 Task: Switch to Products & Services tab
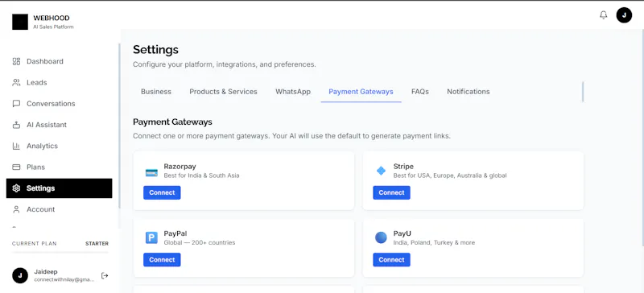click(223, 92)
